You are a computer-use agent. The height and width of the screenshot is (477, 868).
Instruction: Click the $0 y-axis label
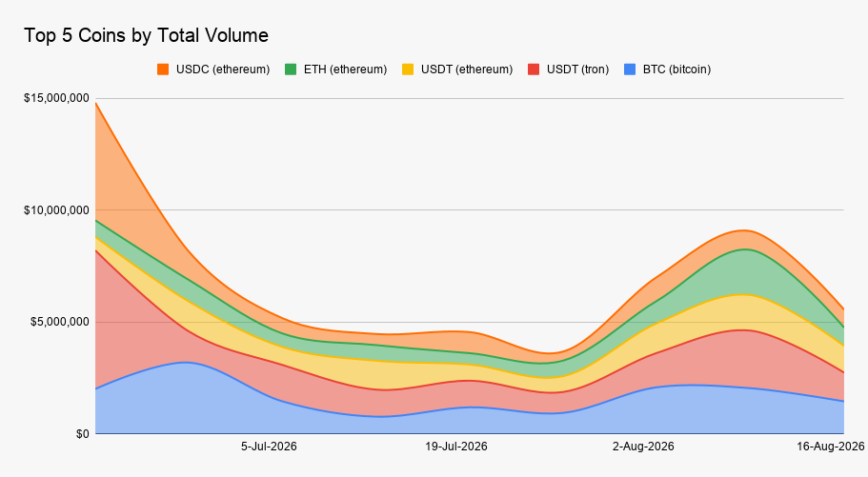83,434
